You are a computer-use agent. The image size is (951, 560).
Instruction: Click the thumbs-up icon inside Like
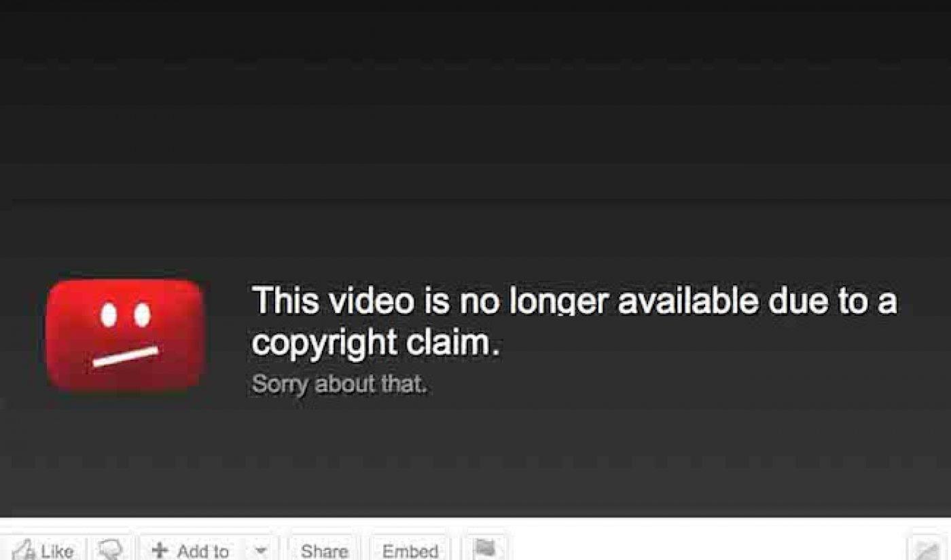click(x=24, y=550)
